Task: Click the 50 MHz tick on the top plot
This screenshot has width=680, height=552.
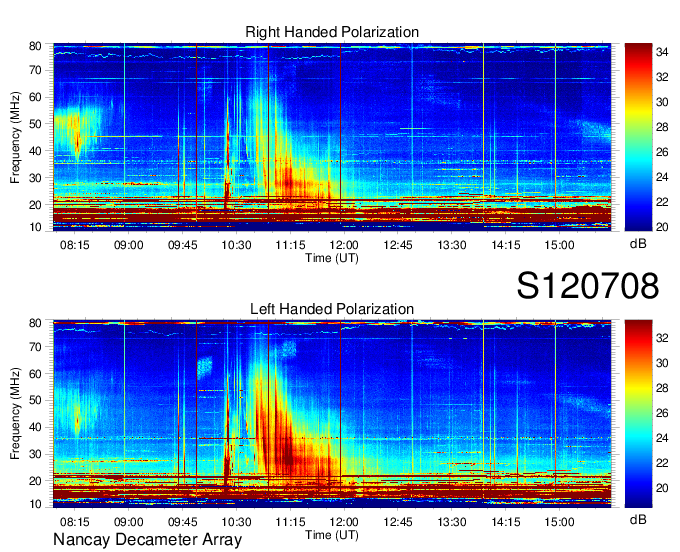Action: click(35, 124)
